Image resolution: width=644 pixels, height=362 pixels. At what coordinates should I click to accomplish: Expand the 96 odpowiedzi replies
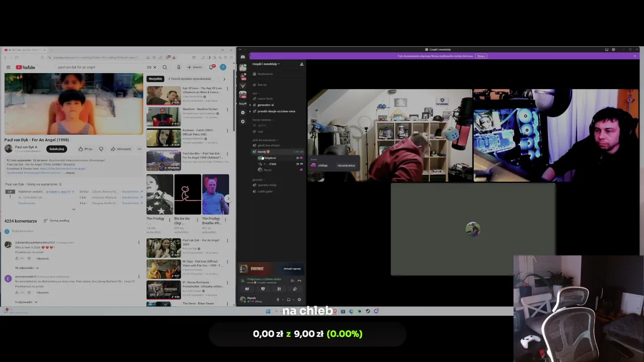pos(27,268)
